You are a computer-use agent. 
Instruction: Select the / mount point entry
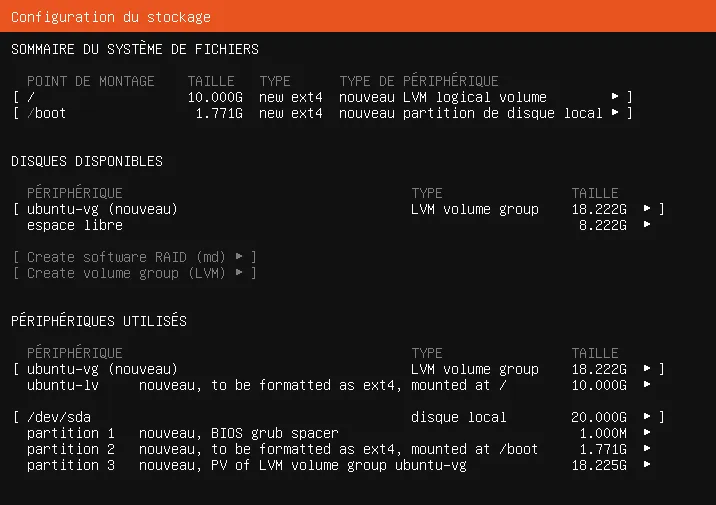[323, 97]
